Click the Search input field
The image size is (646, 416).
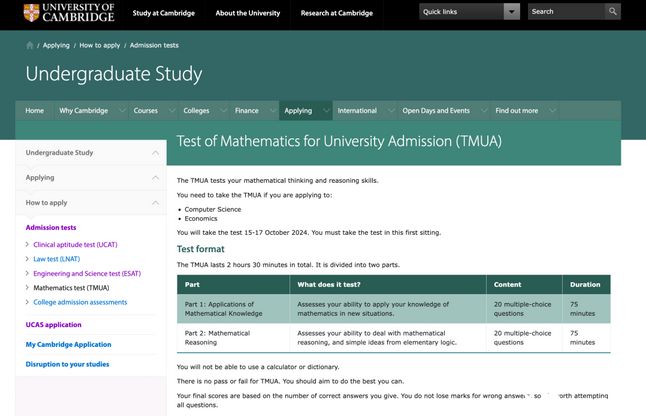(x=566, y=12)
